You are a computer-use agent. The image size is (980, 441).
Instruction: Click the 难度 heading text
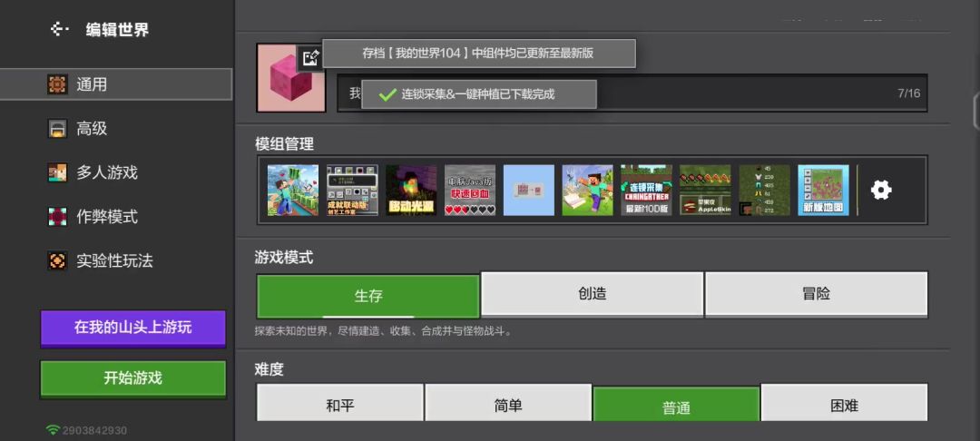click(269, 369)
